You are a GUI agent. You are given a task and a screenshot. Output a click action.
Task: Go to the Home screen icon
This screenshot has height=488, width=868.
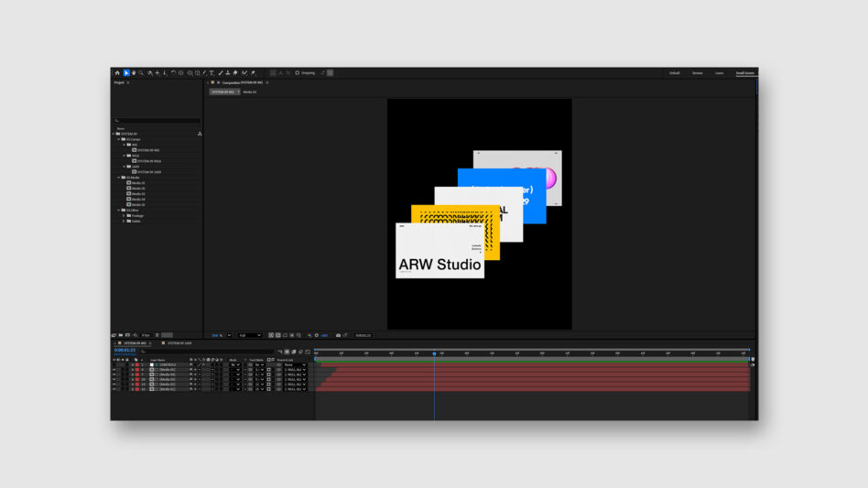pyautogui.click(x=117, y=73)
